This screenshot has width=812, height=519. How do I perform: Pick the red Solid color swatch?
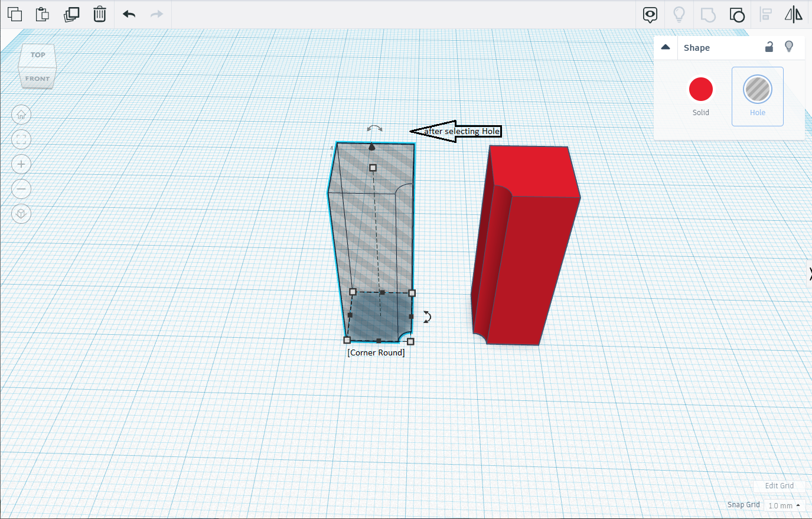click(x=701, y=89)
